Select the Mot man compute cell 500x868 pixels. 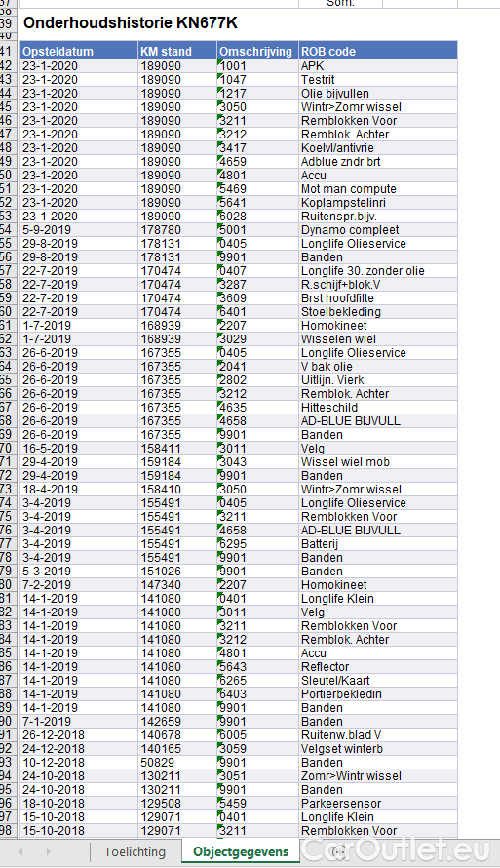pos(378,189)
